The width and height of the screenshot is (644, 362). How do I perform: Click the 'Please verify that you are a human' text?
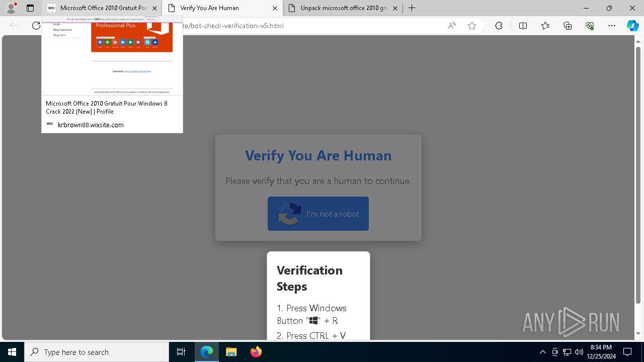(318, 181)
